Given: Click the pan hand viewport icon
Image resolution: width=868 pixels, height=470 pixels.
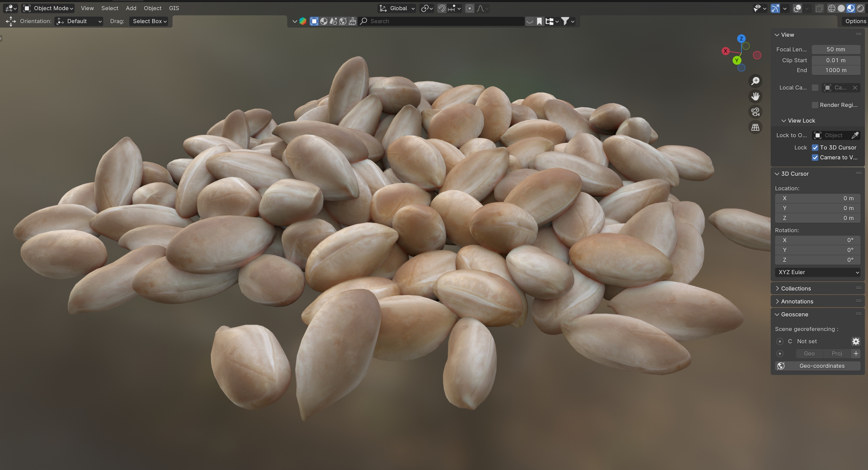Looking at the screenshot, I should point(755,96).
